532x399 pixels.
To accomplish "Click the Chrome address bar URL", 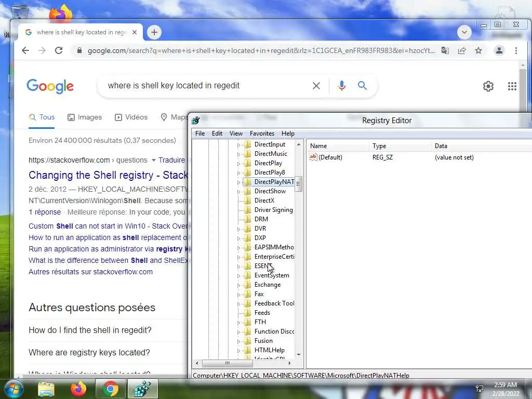I will pyautogui.click(x=261, y=50).
